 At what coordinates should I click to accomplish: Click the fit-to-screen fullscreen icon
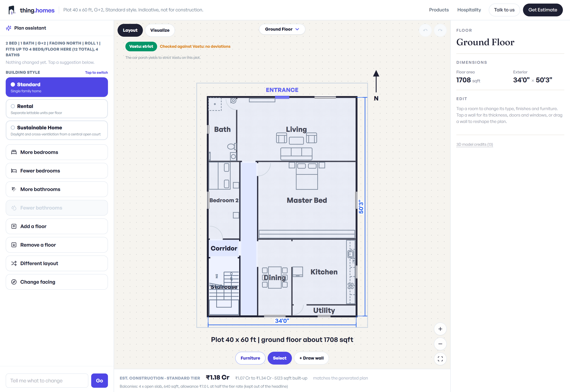(x=440, y=359)
